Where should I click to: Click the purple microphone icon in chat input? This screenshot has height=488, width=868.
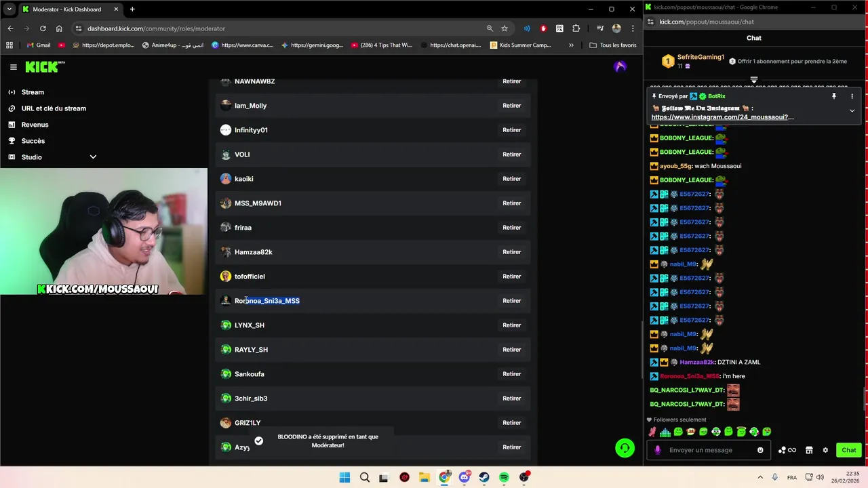click(x=657, y=450)
